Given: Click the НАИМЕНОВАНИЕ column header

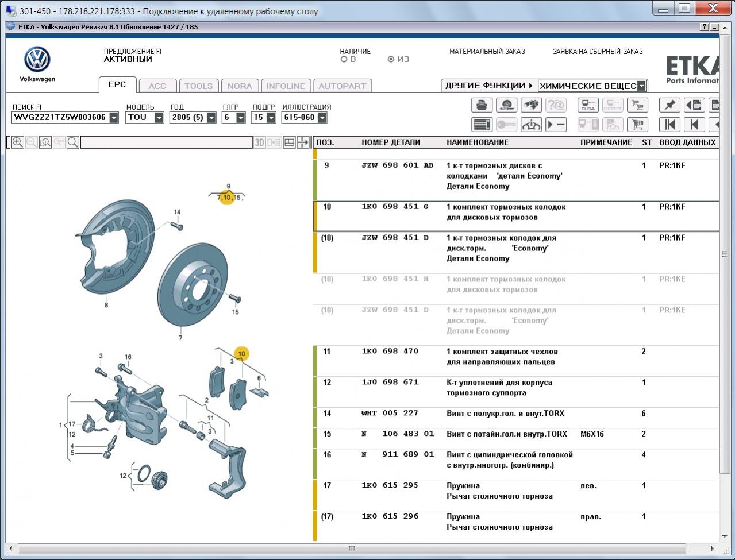Looking at the screenshot, I should coord(478,142).
